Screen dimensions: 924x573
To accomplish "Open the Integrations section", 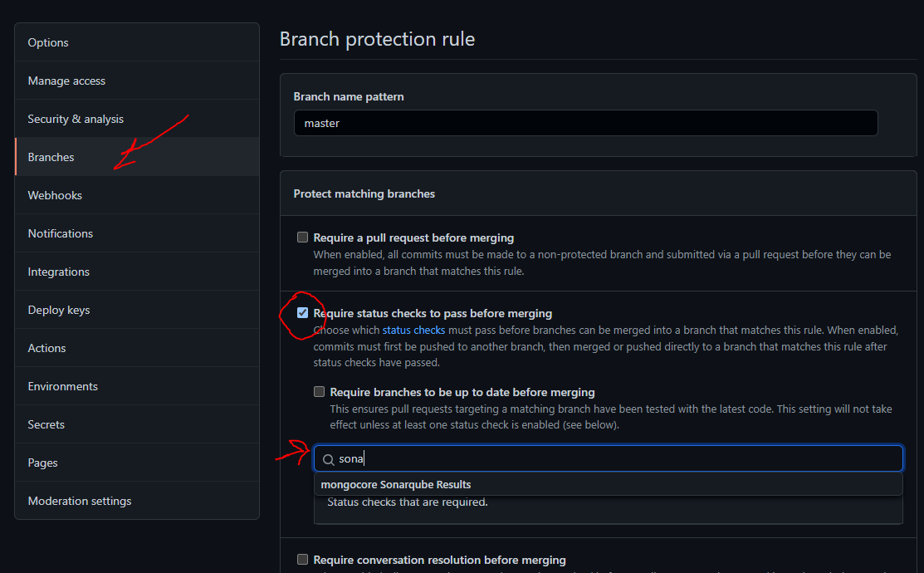I will click(x=59, y=272).
